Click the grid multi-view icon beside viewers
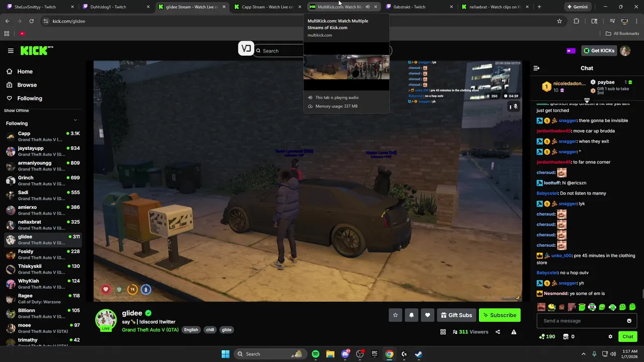The image size is (644, 362). pos(443,332)
